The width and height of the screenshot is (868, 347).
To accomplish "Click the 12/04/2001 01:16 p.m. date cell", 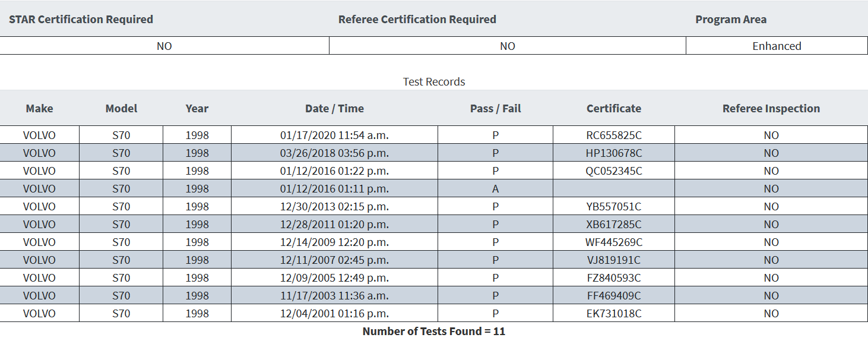I will click(x=334, y=313).
